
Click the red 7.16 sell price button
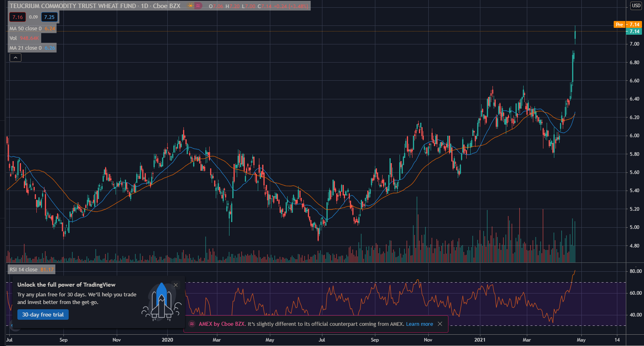(17, 17)
